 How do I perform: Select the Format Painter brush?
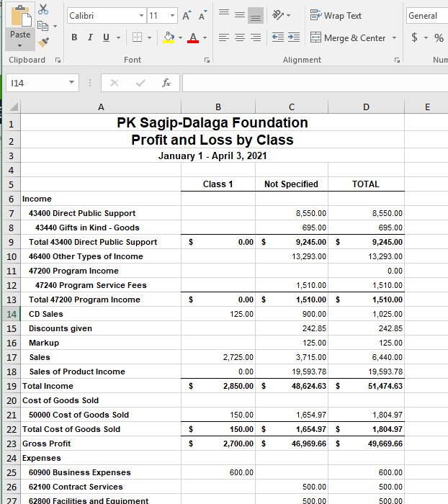(x=43, y=42)
